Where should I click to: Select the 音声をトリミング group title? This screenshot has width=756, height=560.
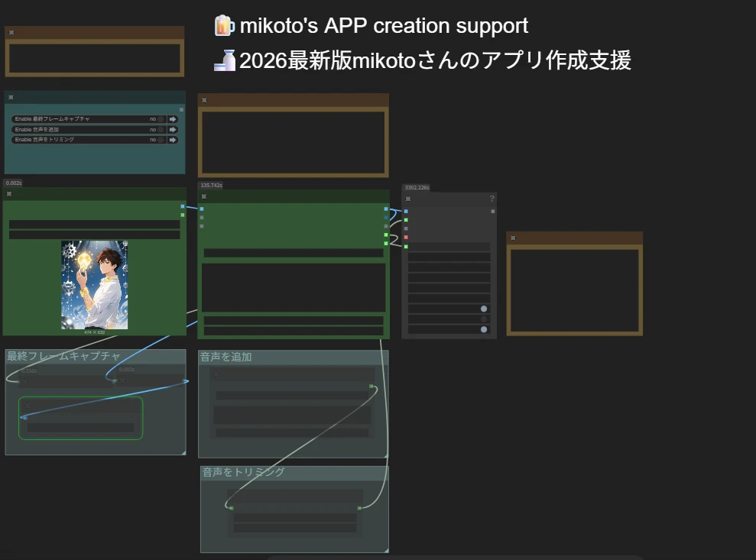pos(243,472)
